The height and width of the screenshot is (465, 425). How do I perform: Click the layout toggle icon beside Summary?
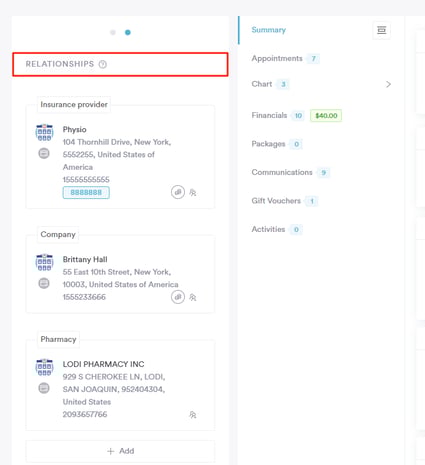(x=382, y=30)
